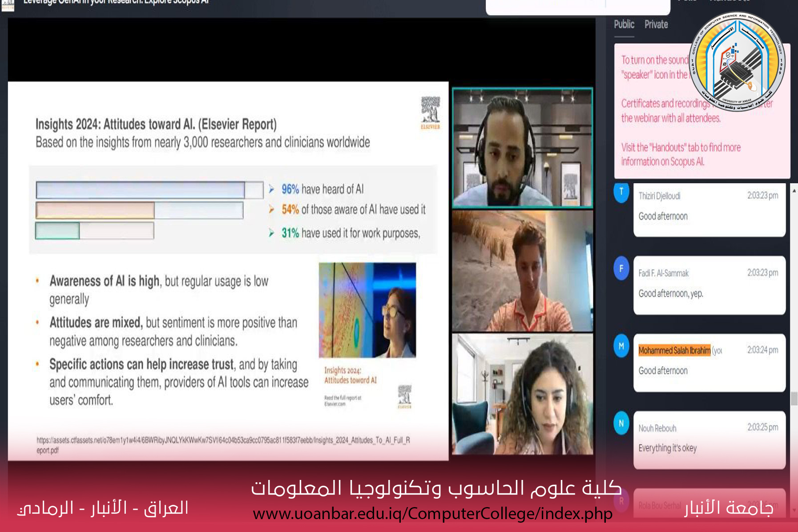
Task: Click the small Elsevier logo beside report caption
Action: (x=404, y=397)
